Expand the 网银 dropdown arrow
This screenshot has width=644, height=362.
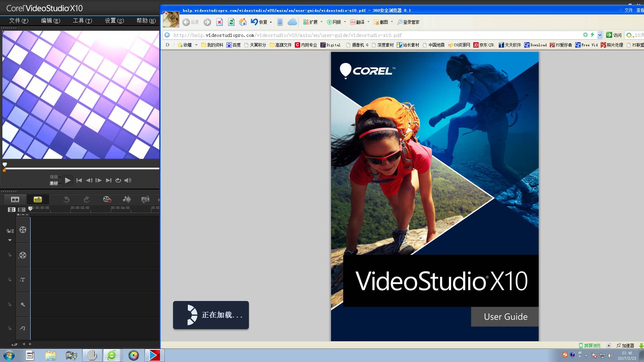point(345,22)
